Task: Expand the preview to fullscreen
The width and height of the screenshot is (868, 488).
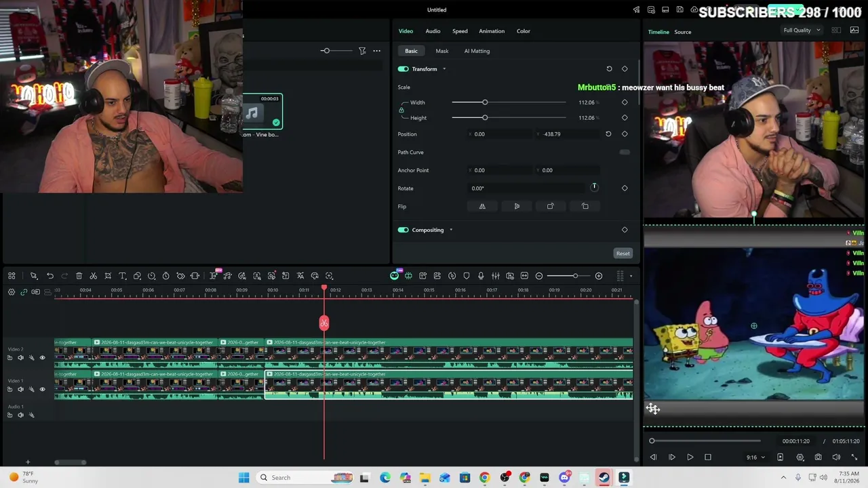Action: point(854,457)
